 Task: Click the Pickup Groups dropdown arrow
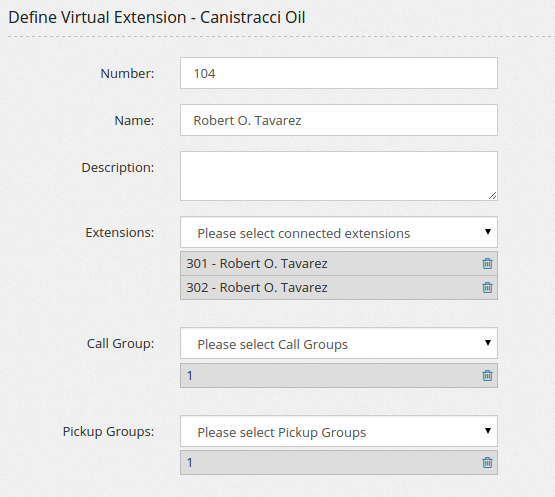[x=488, y=430]
